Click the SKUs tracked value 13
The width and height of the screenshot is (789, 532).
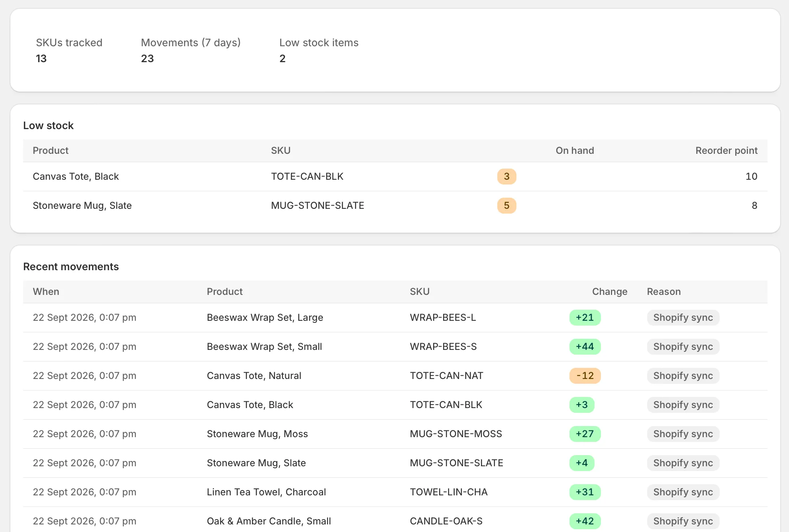click(x=41, y=59)
